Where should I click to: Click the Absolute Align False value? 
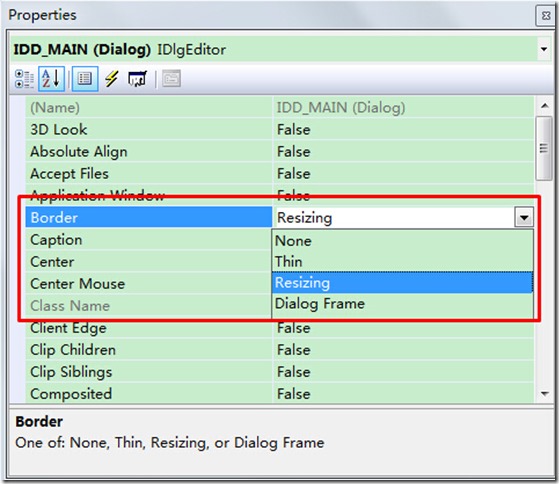(x=294, y=152)
